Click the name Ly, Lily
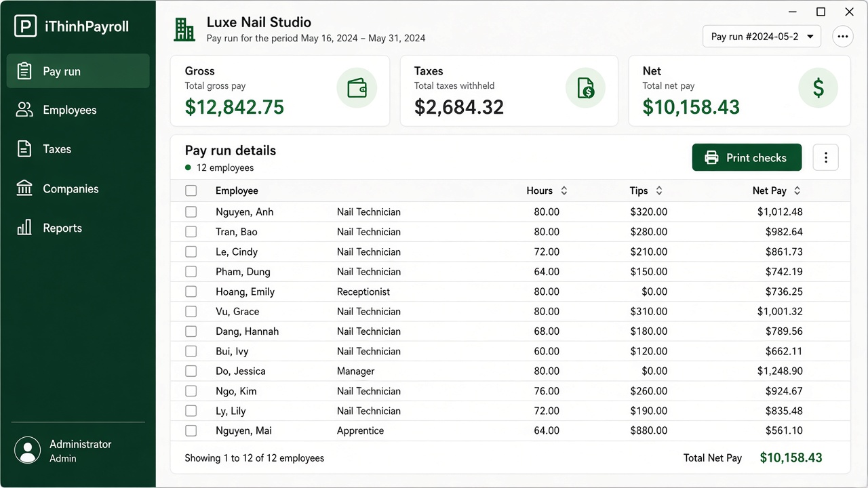868x488 pixels. 231,411
